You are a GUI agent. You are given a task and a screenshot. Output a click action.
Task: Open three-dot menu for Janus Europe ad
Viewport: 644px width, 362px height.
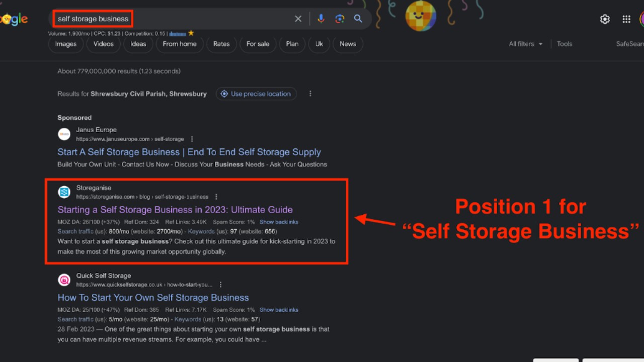click(192, 139)
